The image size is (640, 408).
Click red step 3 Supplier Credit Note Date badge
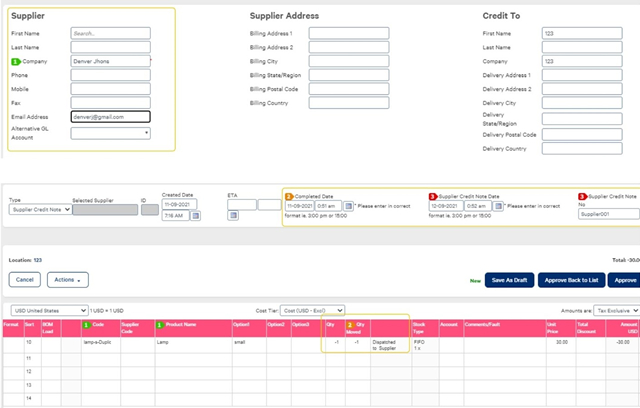pos(432,196)
